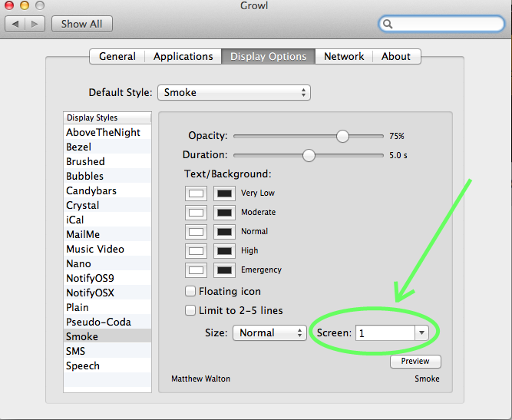Screen dimensions: 512x420
Task: Open High background color swatch
Action: tap(224, 251)
